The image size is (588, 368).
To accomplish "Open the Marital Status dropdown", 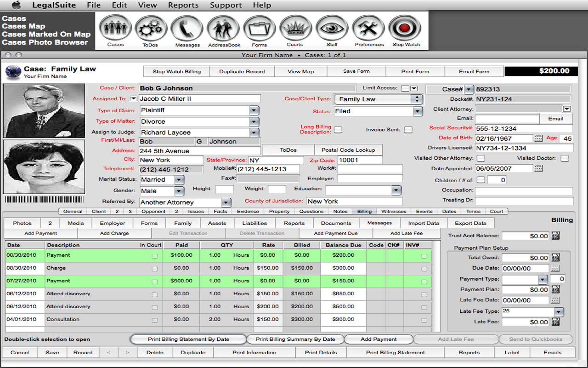I will tap(179, 180).
